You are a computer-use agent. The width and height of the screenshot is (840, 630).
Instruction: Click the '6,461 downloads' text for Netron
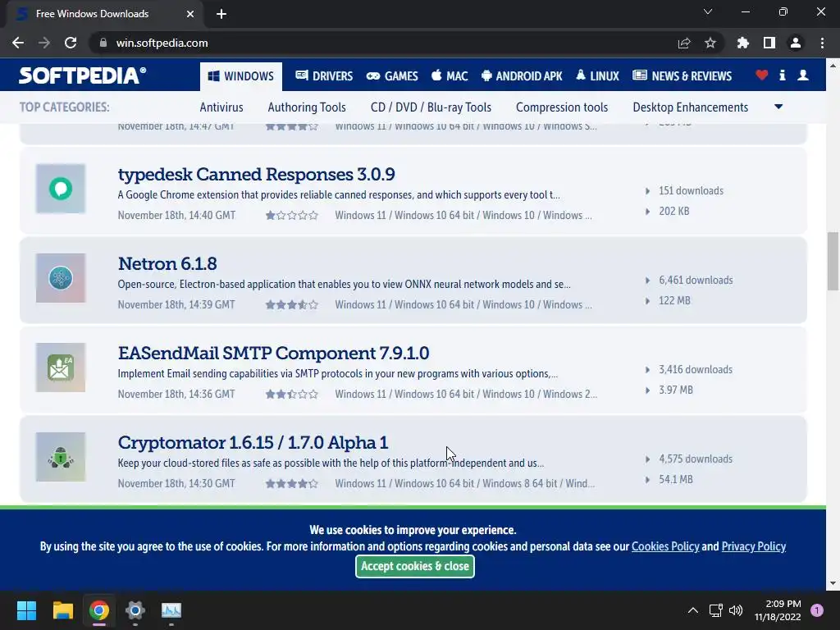coord(696,281)
